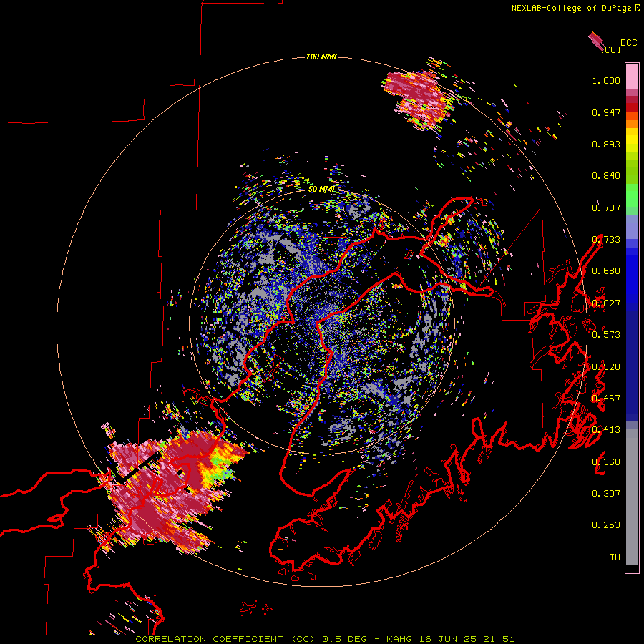Click the 0.787 scale value
This screenshot has width=644, height=644.
(x=606, y=208)
